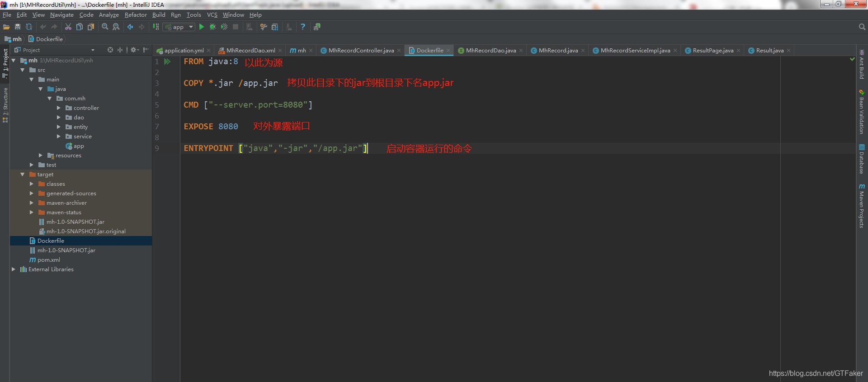Close the Dockerfile editor tab
The height and width of the screenshot is (382, 868).
(448, 50)
